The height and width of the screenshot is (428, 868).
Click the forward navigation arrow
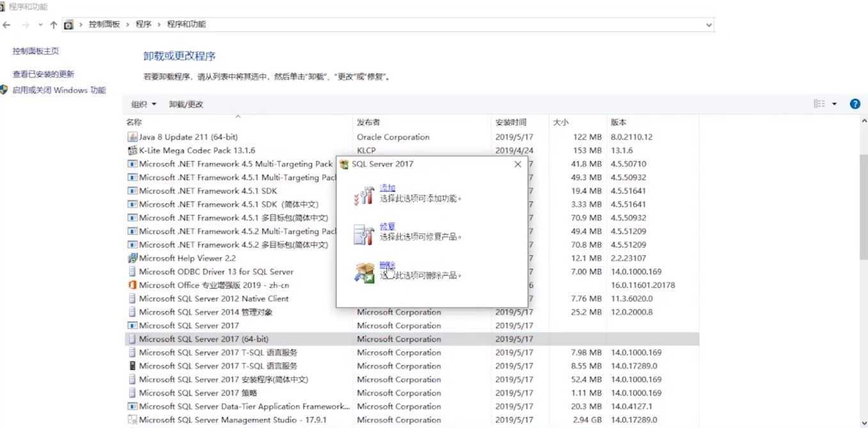click(26, 25)
